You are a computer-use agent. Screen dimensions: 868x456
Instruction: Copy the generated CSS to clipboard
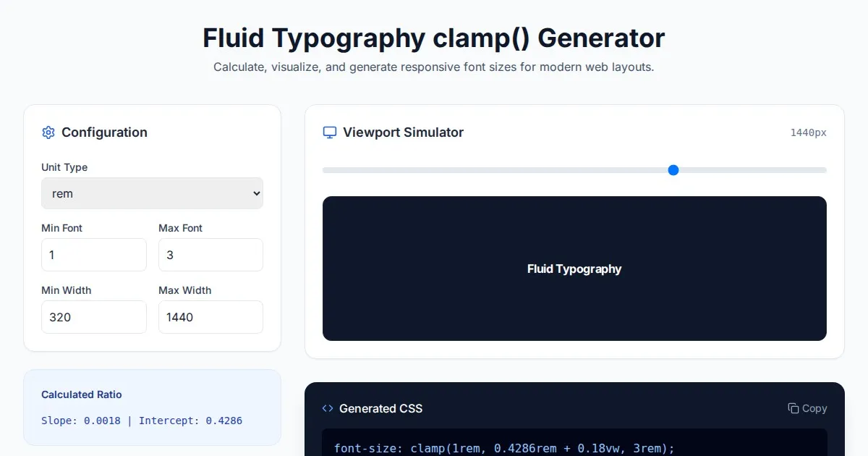pos(807,408)
